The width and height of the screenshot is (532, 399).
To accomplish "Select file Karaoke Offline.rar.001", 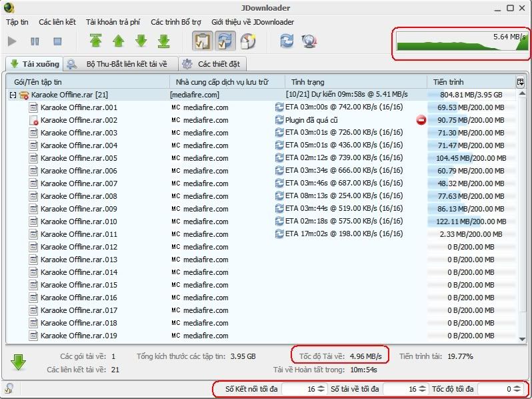I will [79, 107].
